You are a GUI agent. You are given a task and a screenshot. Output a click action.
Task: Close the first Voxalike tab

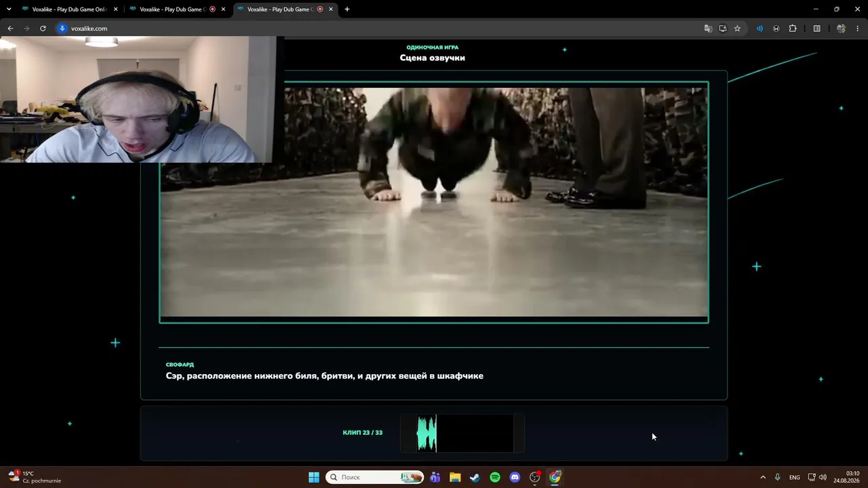115,9
